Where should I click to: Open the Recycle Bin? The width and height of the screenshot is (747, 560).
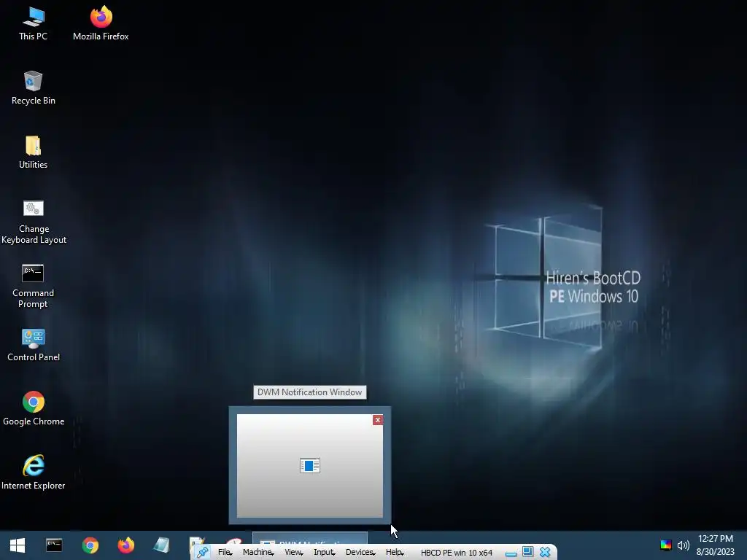[x=33, y=88]
